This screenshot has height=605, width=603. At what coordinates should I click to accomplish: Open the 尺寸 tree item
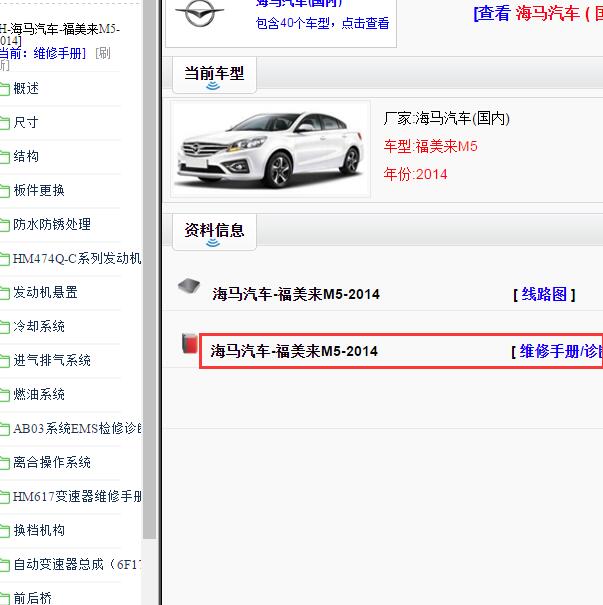pyautogui.click(x=26, y=123)
